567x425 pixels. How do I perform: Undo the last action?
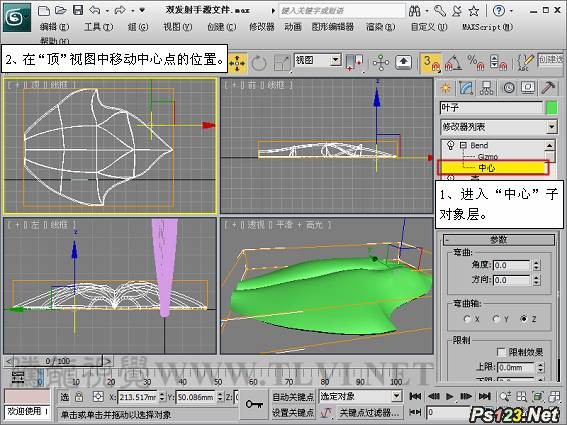(x=95, y=10)
